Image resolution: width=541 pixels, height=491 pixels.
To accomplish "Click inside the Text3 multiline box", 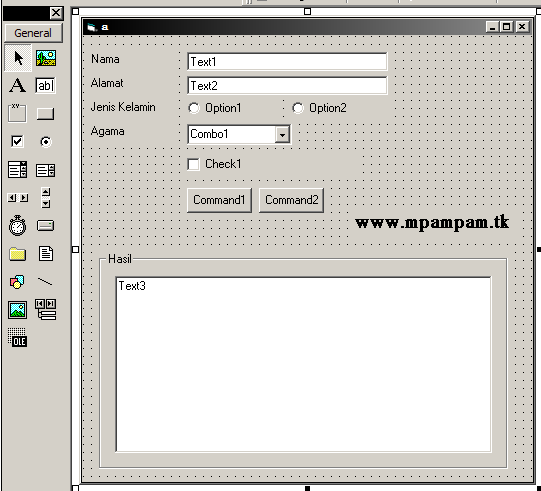I will pos(304,364).
